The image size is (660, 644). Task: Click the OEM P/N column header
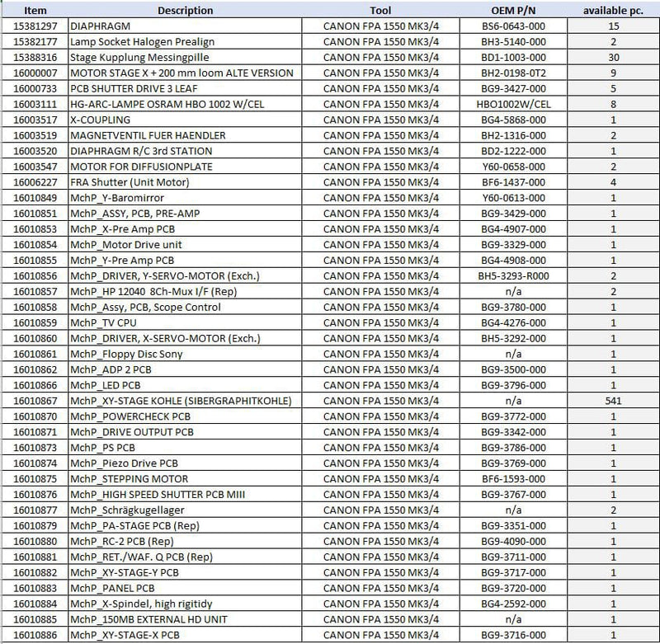(x=513, y=11)
